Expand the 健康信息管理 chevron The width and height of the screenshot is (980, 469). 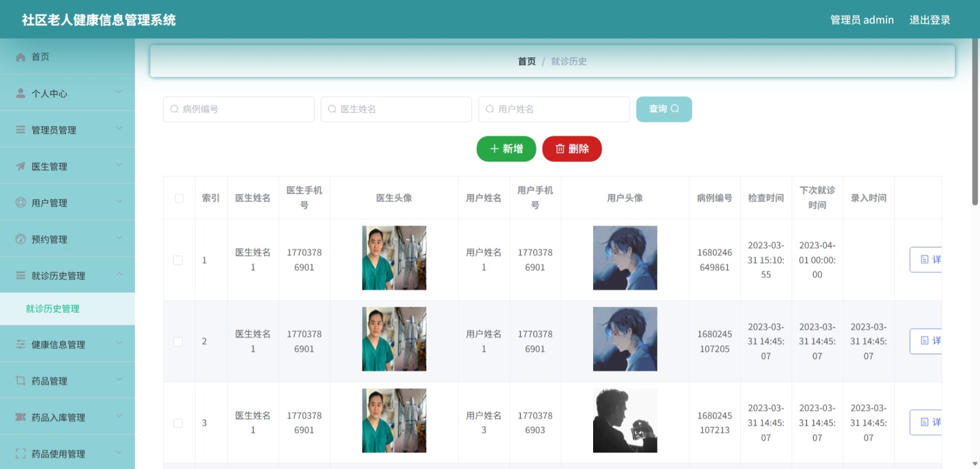coord(119,343)
